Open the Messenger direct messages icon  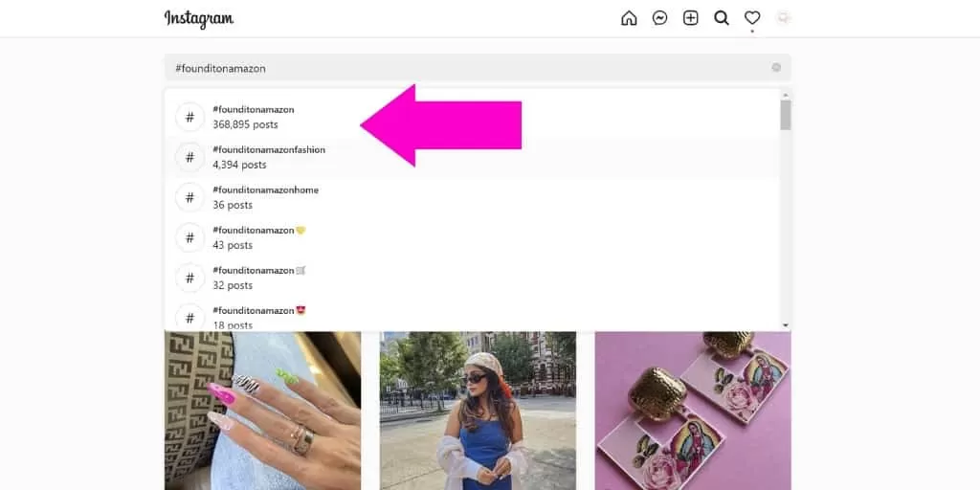click(659, 18)
